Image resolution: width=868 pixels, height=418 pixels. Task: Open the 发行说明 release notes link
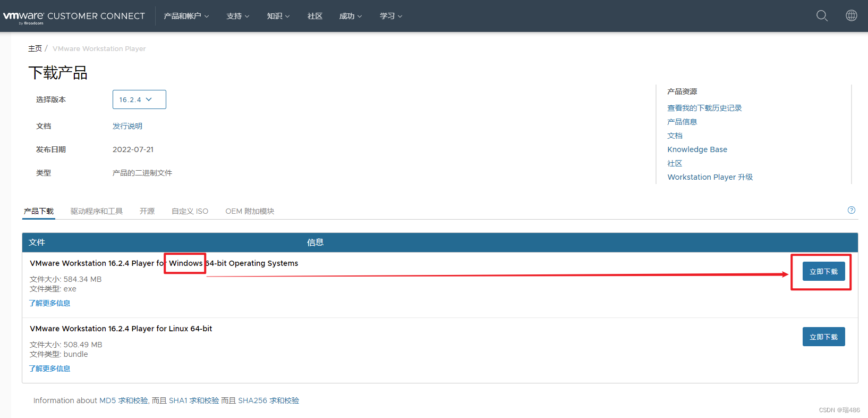tap(127, 126)
